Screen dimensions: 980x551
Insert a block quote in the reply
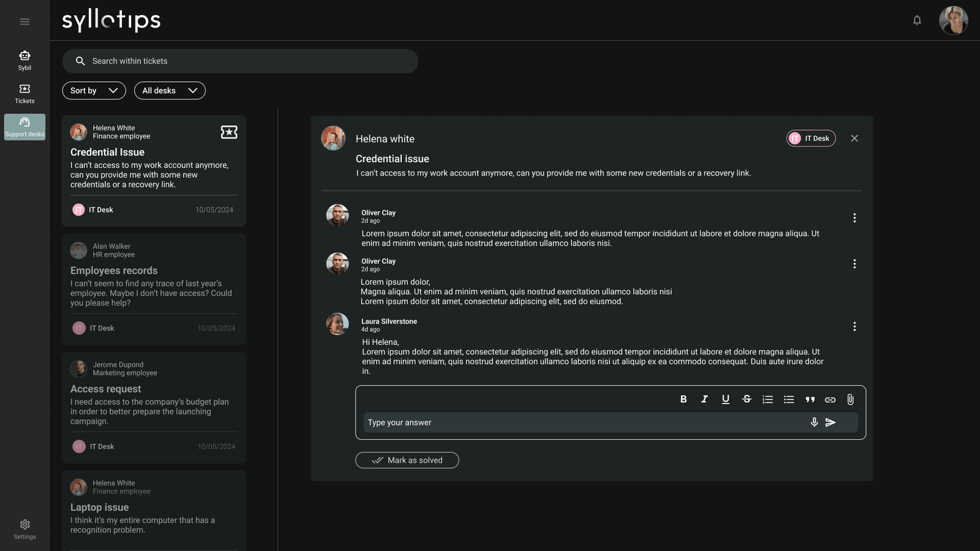(810, 399)
